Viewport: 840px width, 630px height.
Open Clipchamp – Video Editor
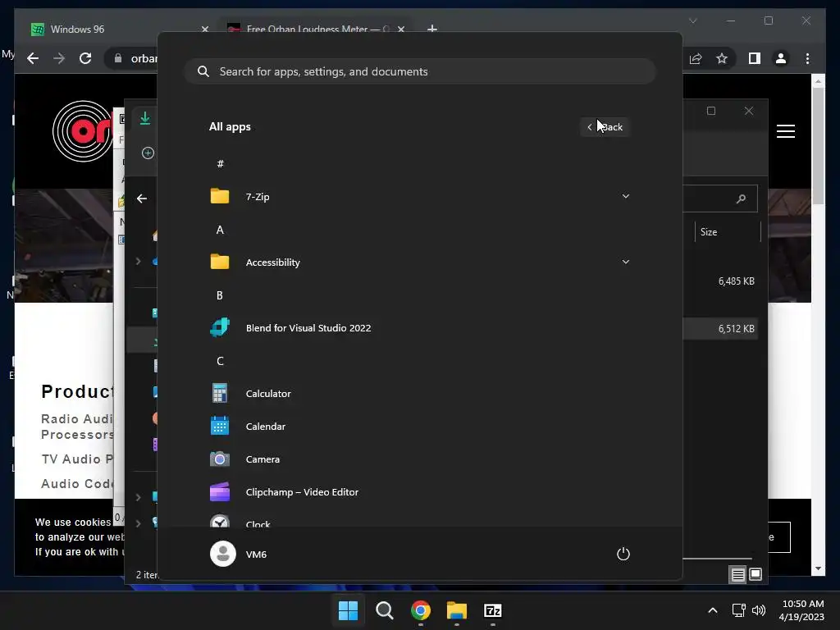[419, 492]
